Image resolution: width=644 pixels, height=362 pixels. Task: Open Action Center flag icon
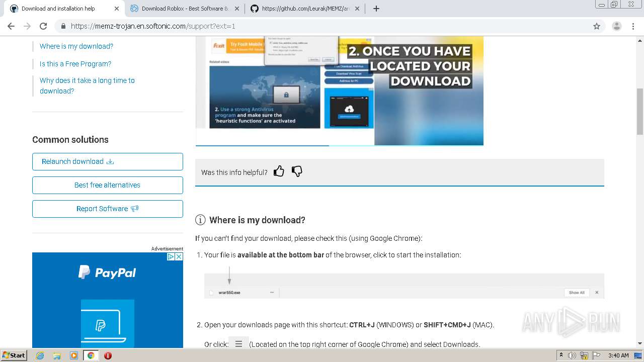(x=596, y=355)
